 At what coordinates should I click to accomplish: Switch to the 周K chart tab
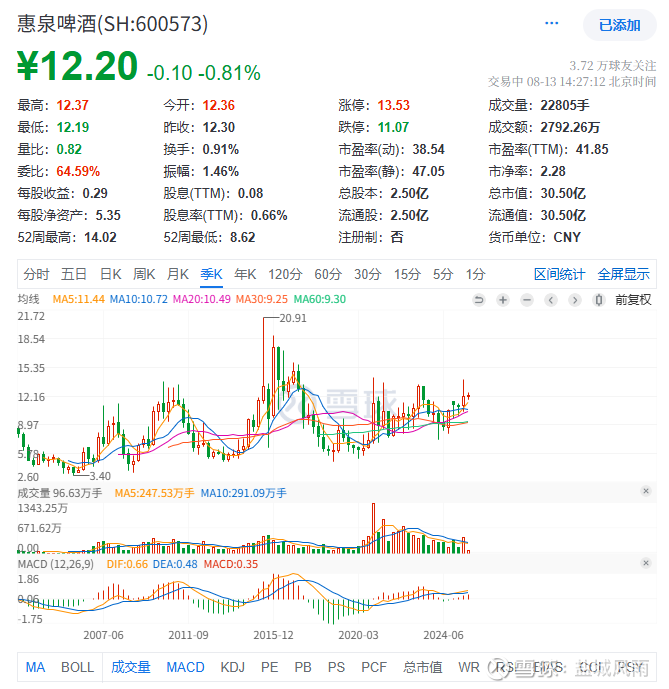[144, 274]
